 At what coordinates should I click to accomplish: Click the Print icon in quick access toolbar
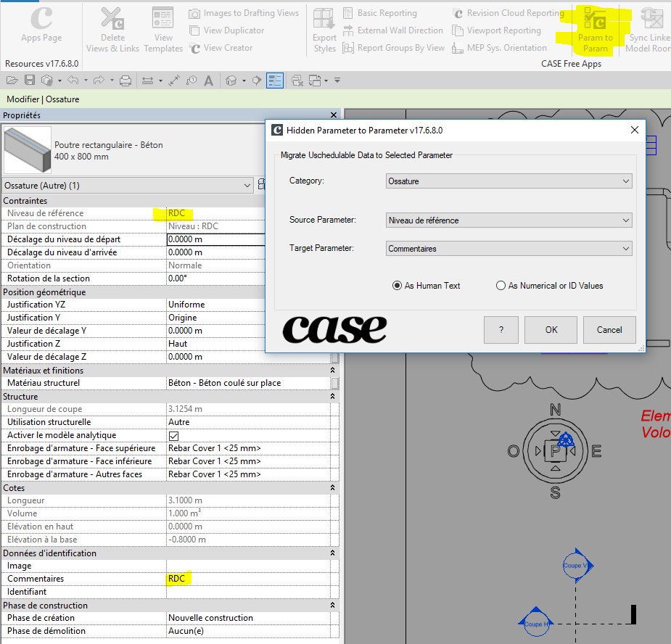(125, 80)
